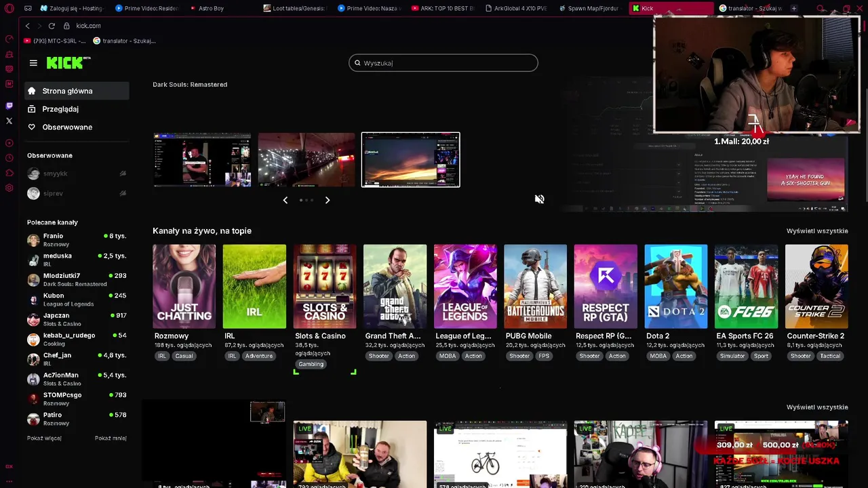Select Przeglądaj in Kick sidebar

(77, 109)
